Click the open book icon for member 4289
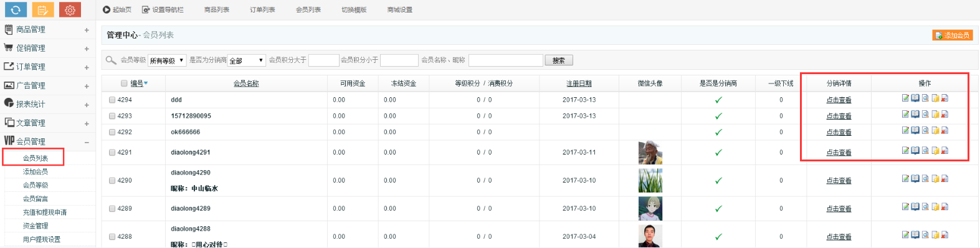Image resolution: width=980 pixels, height=248 pixels. click(x=915, y=206)
